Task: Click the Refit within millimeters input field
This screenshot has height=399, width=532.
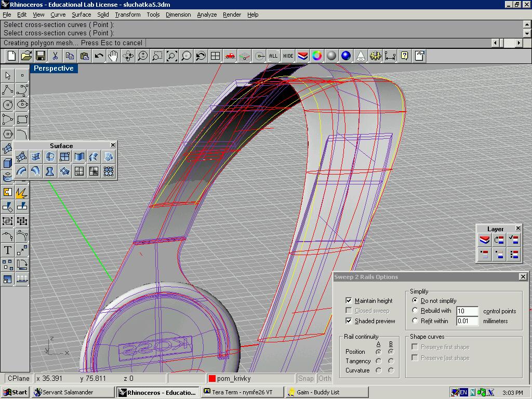Action: tap(468, 321)
